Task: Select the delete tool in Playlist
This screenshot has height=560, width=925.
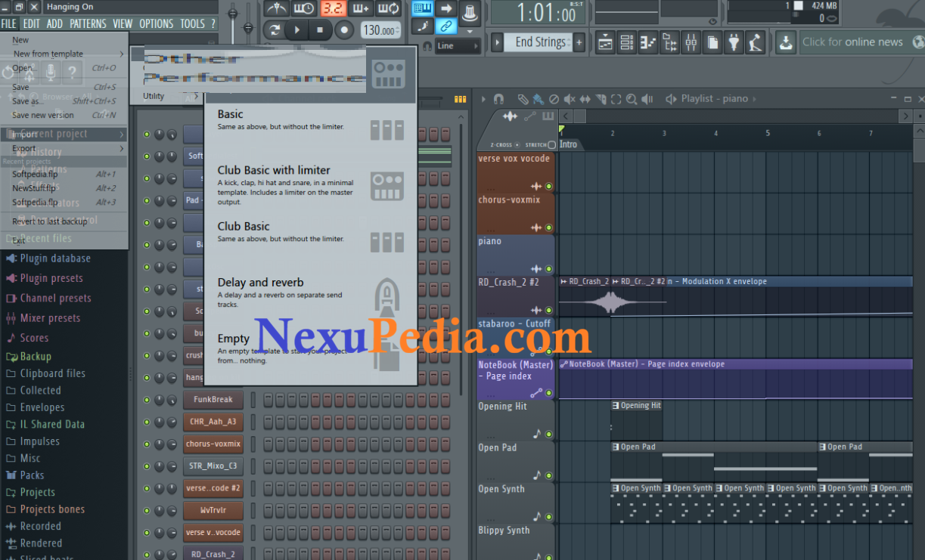Action: (x=554, y=99)
